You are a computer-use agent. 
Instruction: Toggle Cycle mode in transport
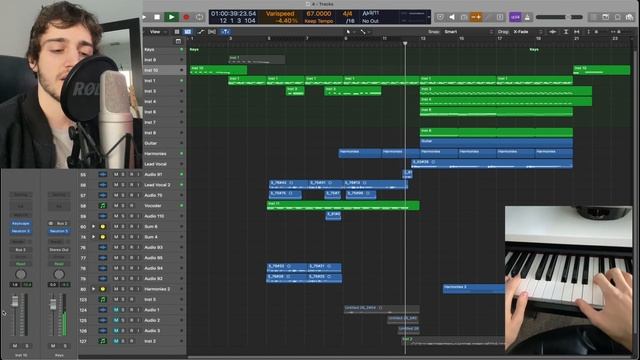click(x=200, y=17)
